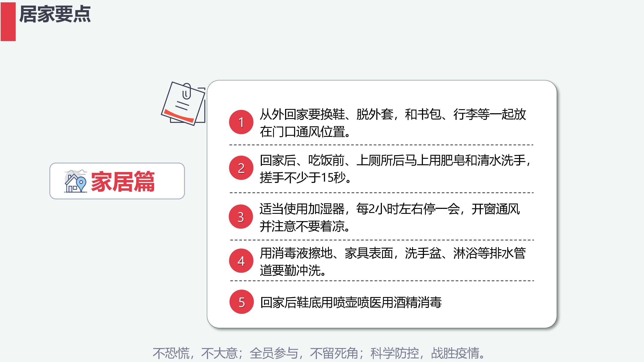Click the paperclip notepad illustration
This screenshot has height=362, width=644.
(184, 103)
